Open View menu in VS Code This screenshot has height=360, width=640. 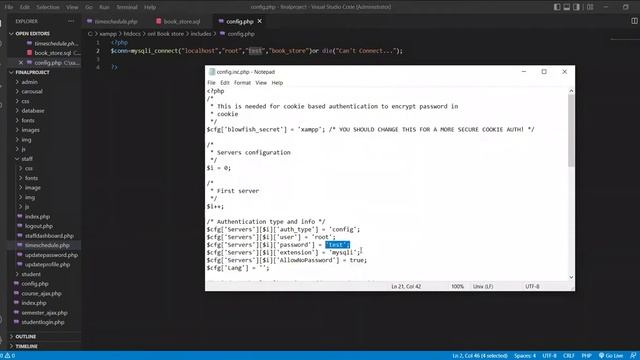72,7
